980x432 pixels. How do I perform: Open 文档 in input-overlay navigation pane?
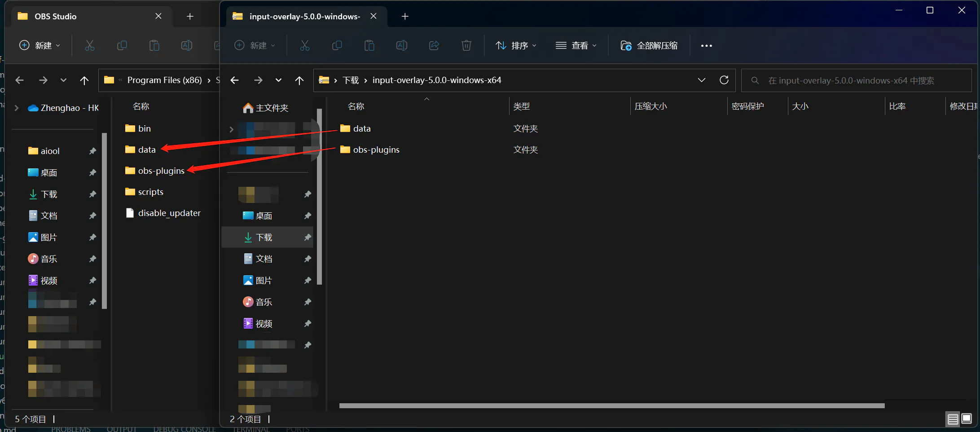pyautogui.click(x=258, y=259)
